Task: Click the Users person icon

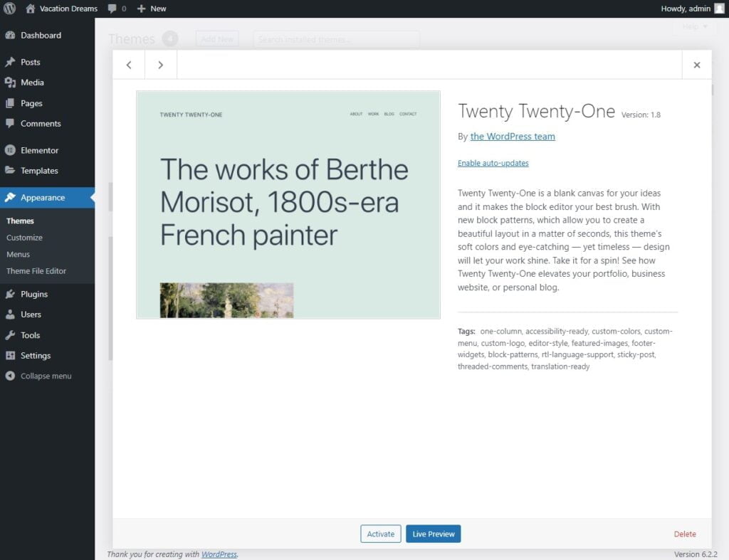Action: [x=10, y=315]
